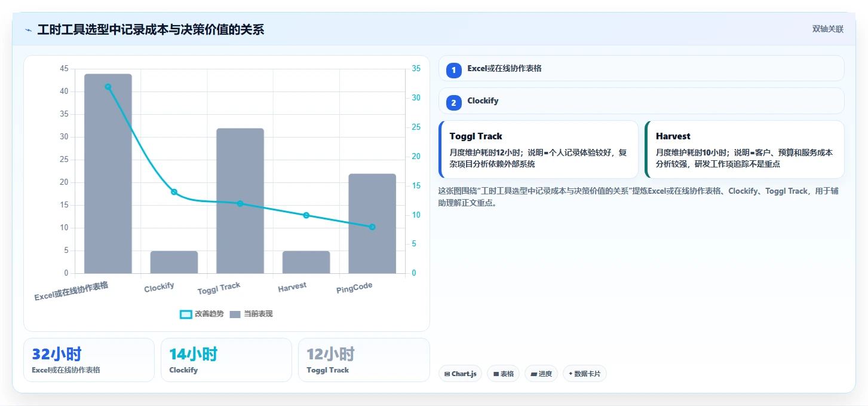The image size is (868, 406).
Task: Click the Harvest x-axis label
Action: (x=292, y=287)
